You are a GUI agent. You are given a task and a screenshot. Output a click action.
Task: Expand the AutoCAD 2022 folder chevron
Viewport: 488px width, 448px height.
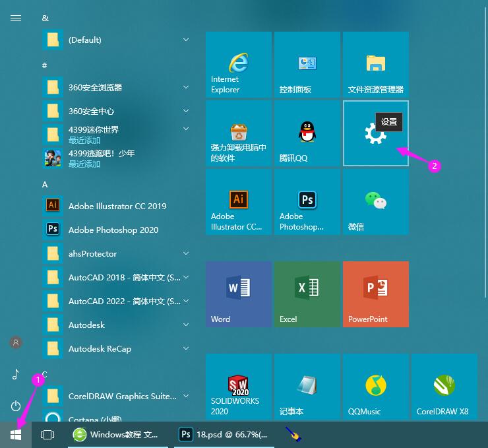coord(186,301)
